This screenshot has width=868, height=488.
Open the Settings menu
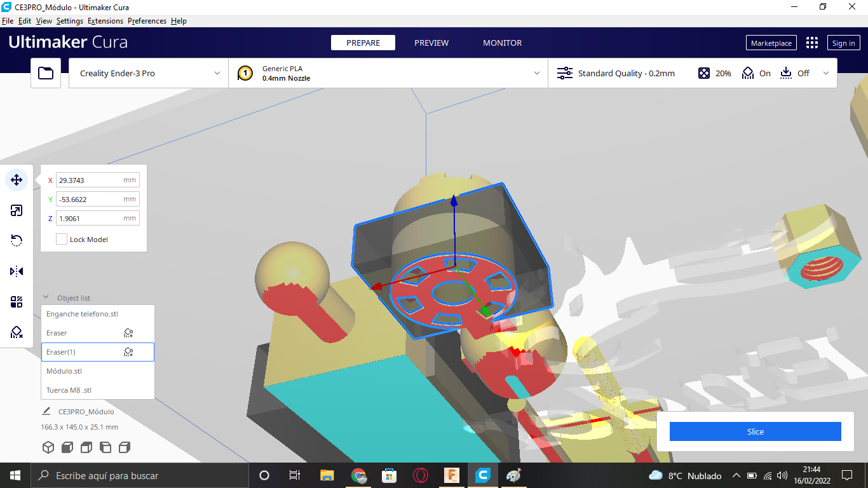point(70,21)
